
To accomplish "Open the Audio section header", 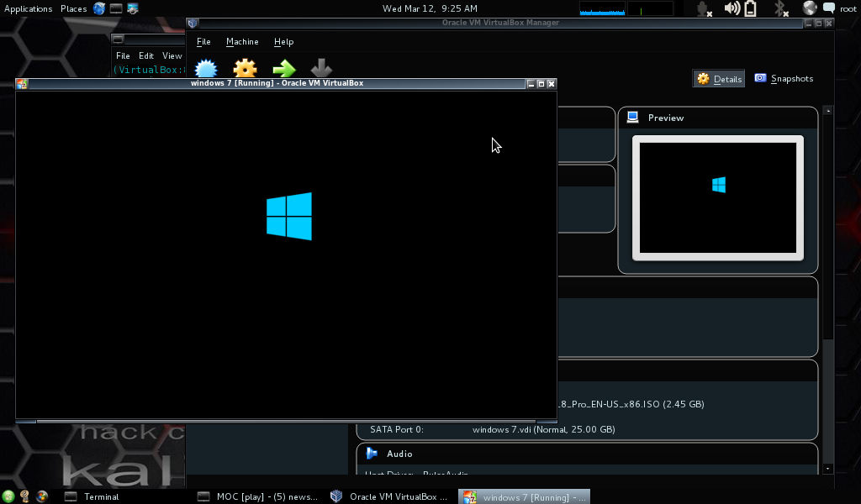I will coord(587,454).
